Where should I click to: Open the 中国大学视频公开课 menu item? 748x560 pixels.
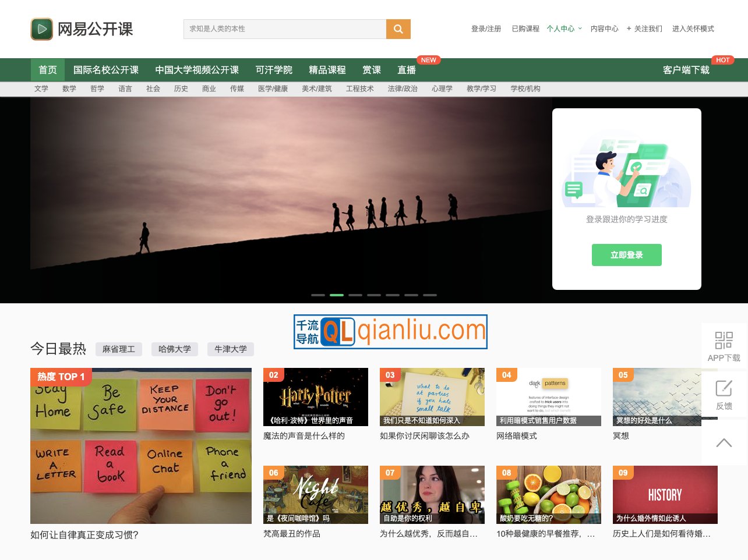[x=197, y=70]
